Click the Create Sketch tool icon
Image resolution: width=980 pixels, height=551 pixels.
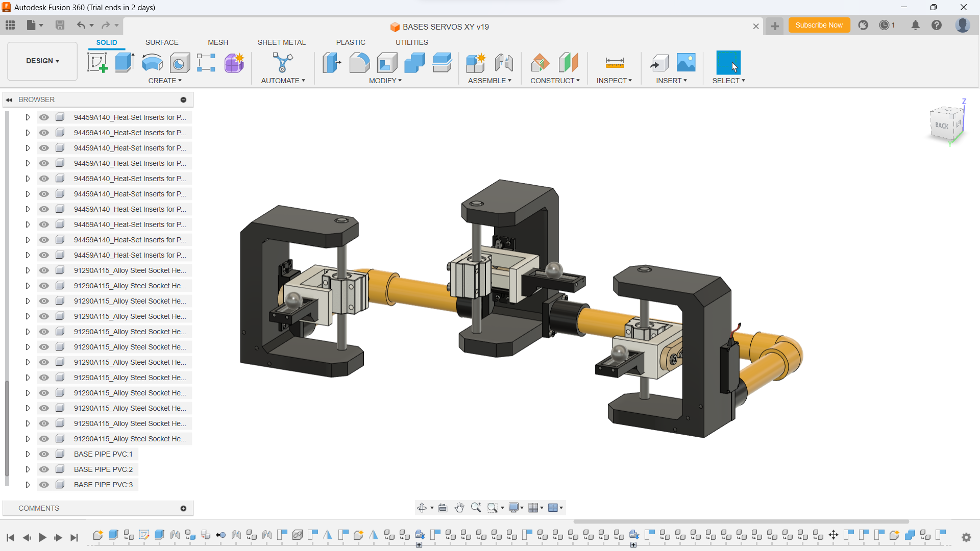coord(97,63)
